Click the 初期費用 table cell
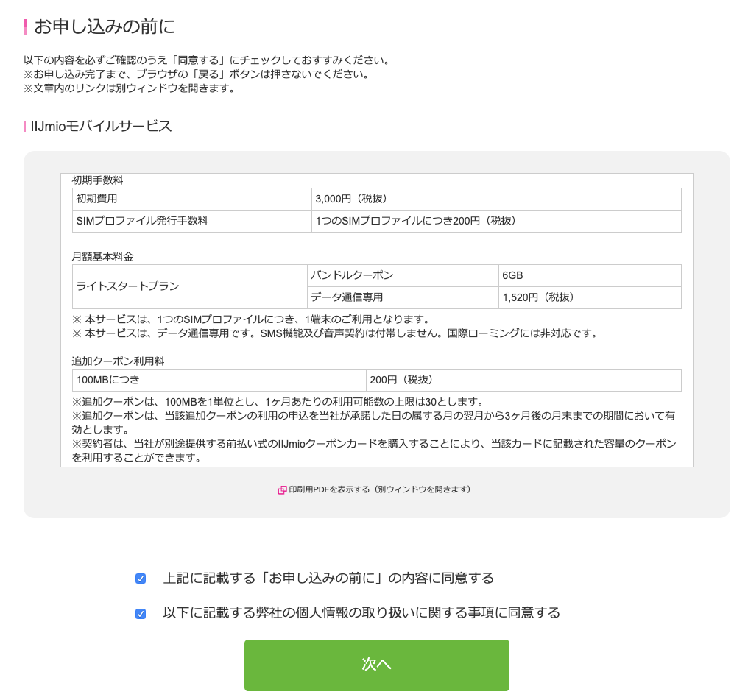The height and width of the screenshot is (700, 748). [x=191, y=199]
